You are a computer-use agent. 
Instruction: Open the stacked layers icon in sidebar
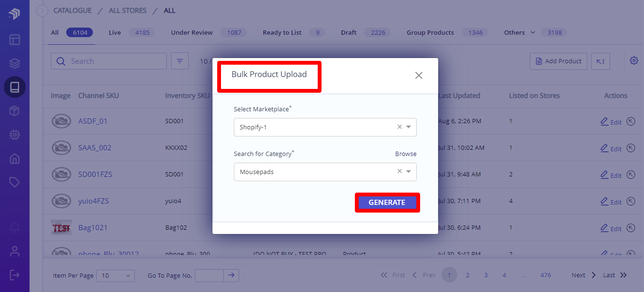14,63
